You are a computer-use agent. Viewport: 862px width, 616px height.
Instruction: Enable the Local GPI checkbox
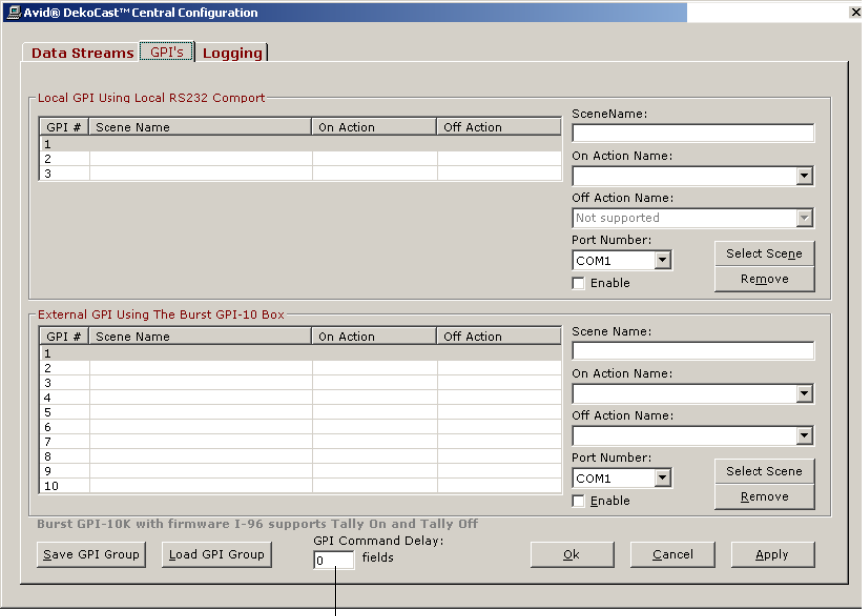[x=578, y=283]
